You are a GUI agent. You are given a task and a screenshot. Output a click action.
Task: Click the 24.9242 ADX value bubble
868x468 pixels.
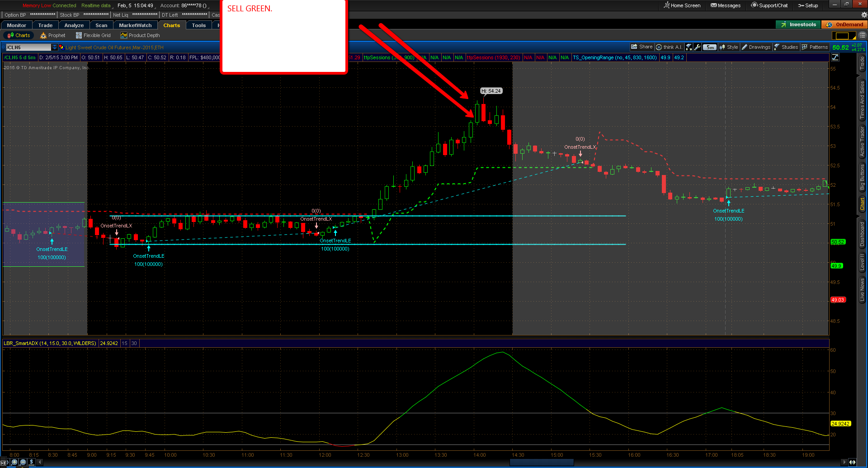point(840,424)
